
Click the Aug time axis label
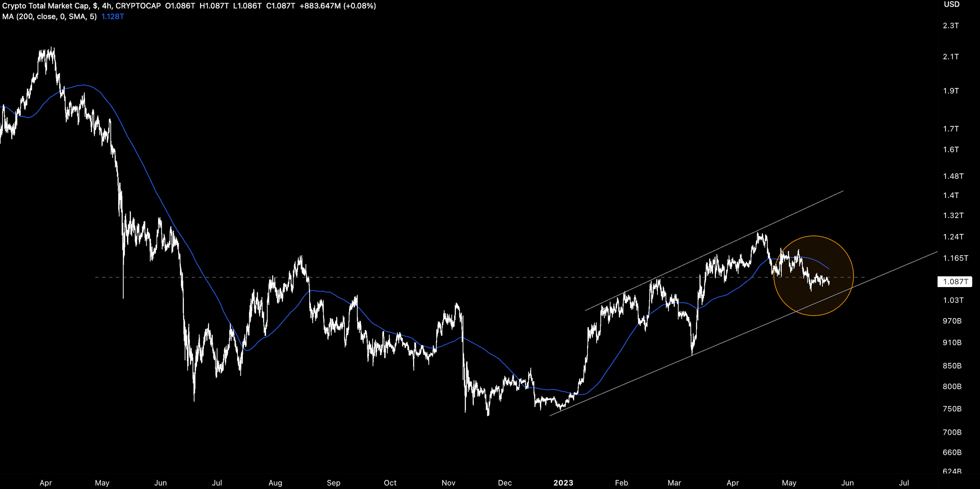coord(275,483)
